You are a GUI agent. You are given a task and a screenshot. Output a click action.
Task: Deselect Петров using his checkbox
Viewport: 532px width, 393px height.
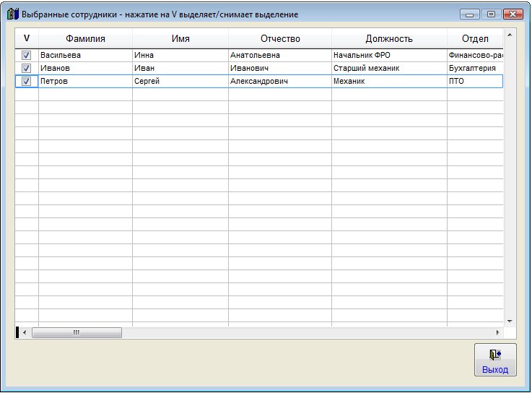tap(27, 82)
